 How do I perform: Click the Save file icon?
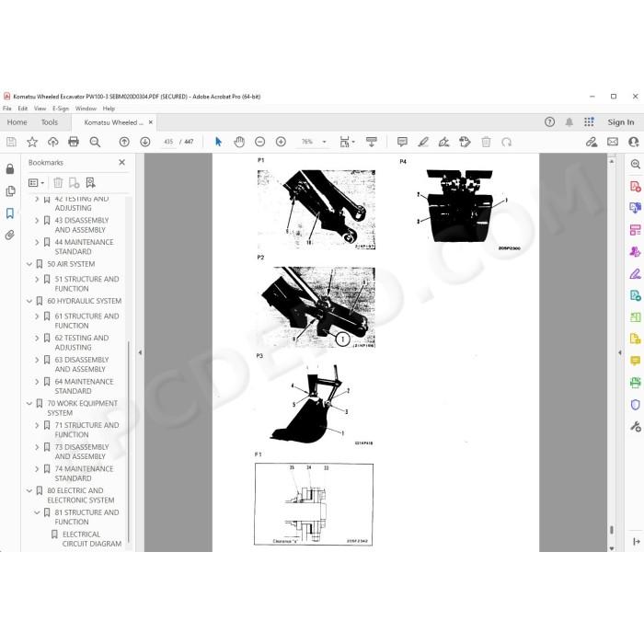[x=11, y=142]
